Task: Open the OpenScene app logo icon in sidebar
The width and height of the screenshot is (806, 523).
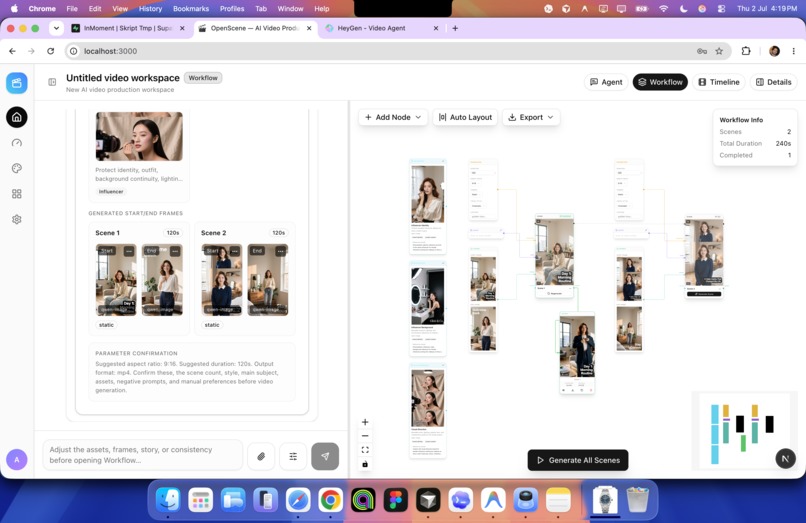Action: pyautogui.click(x=16, y=83)
